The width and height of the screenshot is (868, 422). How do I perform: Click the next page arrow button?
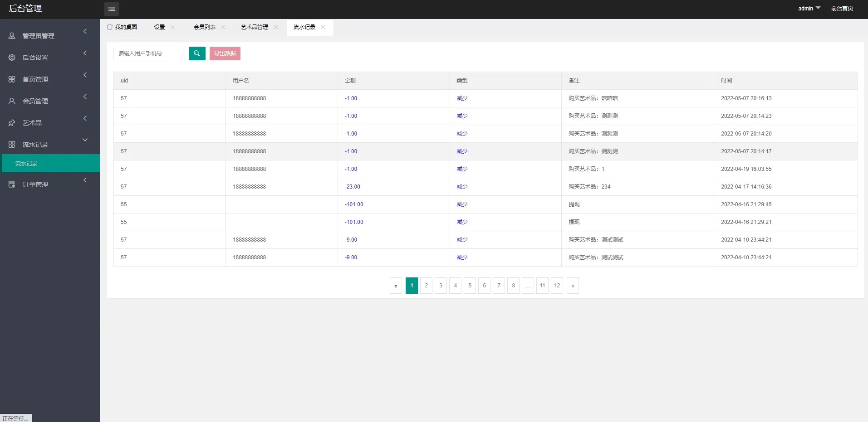click(573, 286)
